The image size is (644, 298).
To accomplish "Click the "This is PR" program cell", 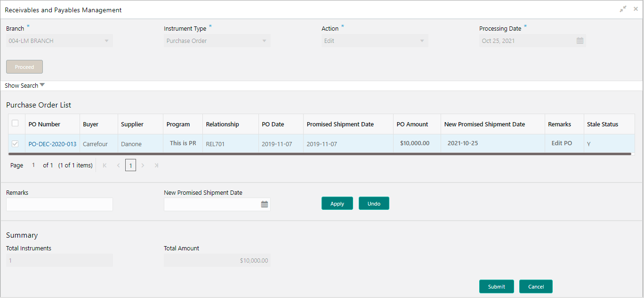I will tap(183, 143).
